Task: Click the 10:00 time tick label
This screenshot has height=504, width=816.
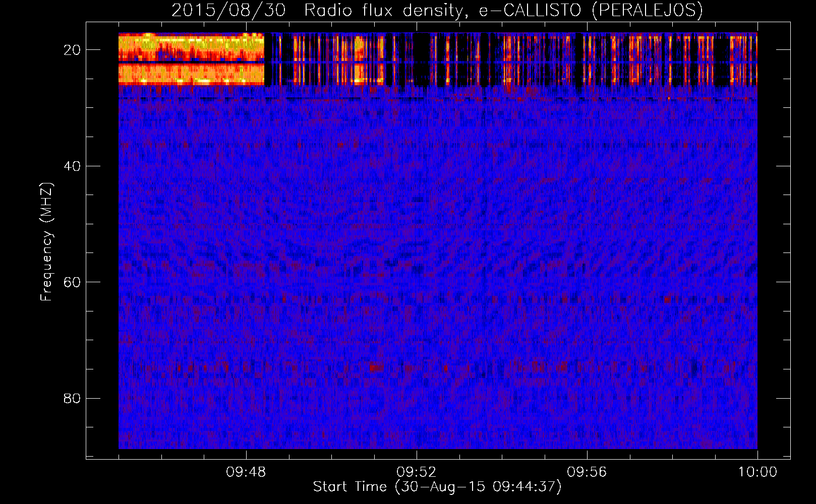Action: (x=757, y=472)
